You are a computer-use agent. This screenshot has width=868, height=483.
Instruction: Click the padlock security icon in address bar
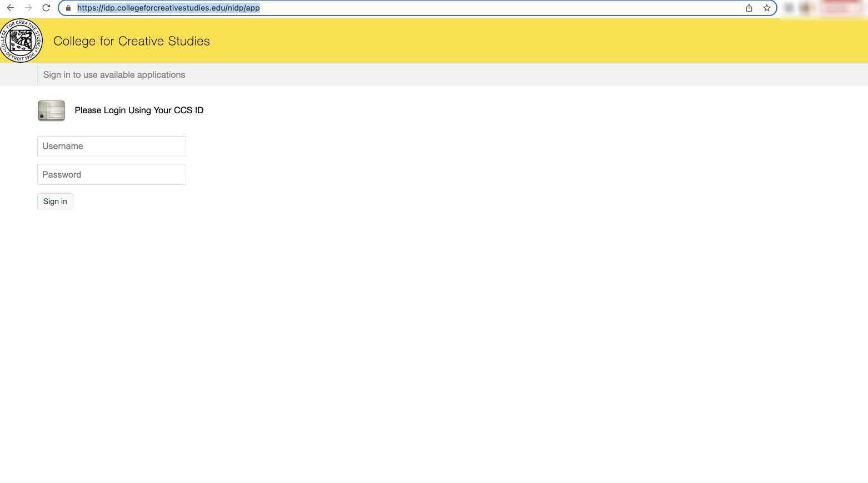68,8
